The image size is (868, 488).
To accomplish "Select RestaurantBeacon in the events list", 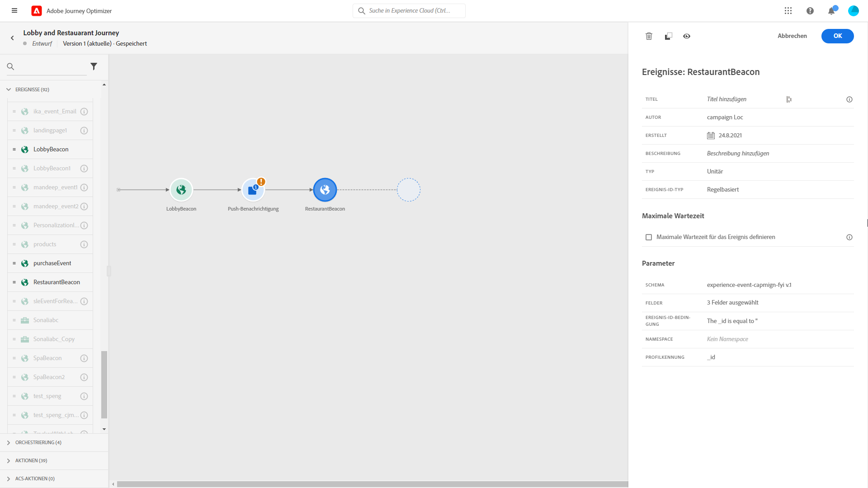I will click(x=57, y=282).
